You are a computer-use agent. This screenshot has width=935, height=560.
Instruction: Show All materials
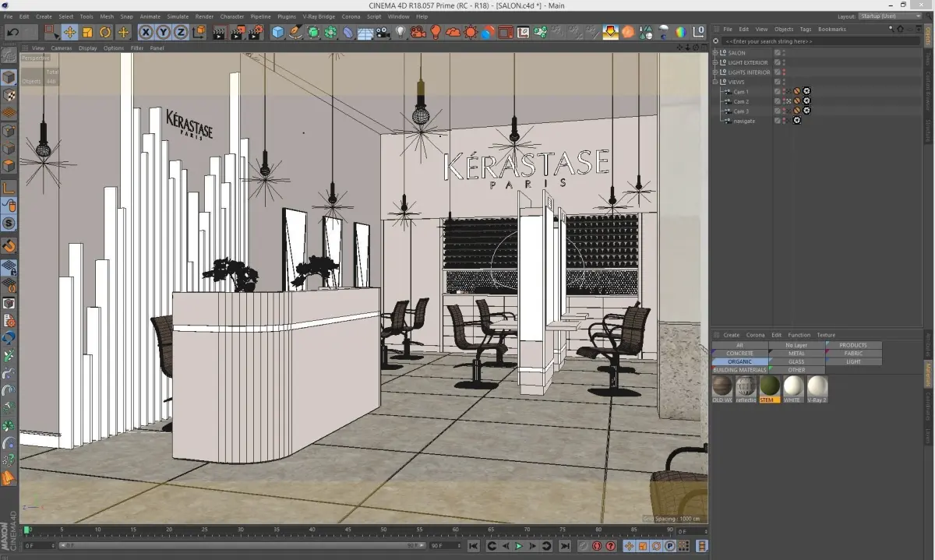(x=739, y=345)
